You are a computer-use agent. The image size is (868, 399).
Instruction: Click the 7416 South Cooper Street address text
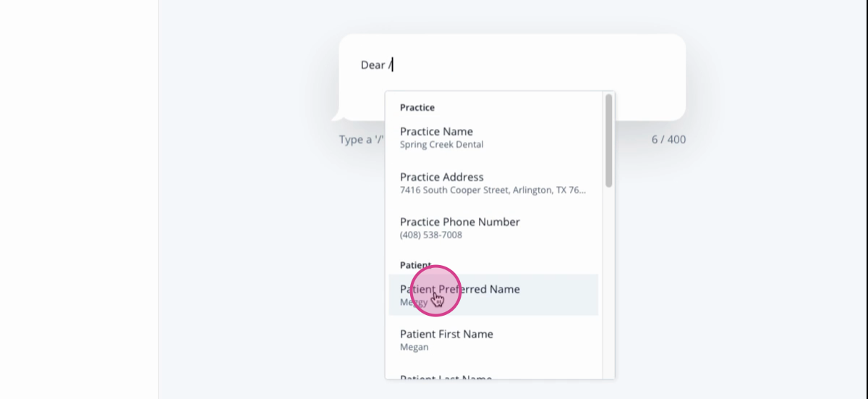coord(493,190)
